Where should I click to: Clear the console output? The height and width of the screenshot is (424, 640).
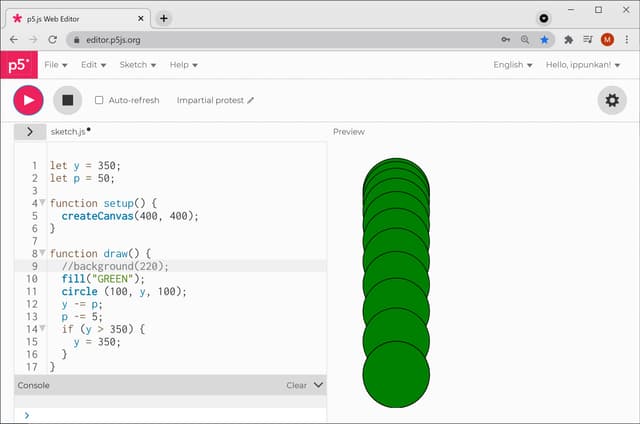pos(296,385)
